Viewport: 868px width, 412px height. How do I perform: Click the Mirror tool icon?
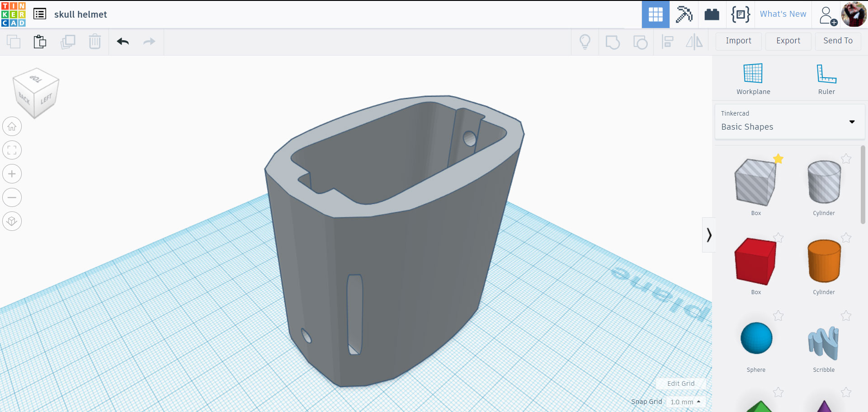pos(694,42)
